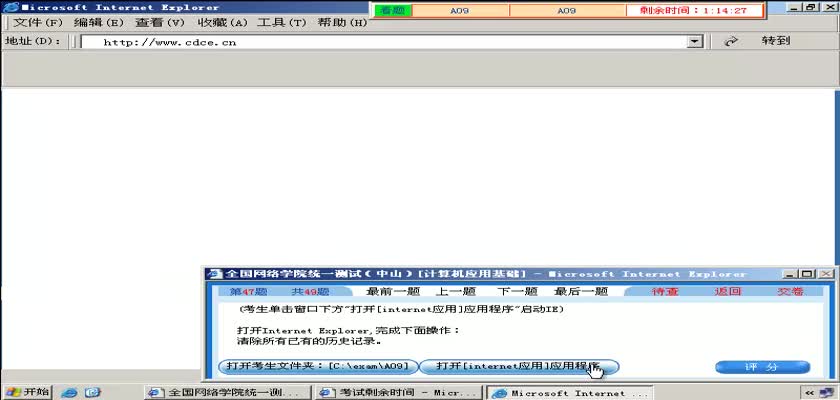Open the 工具(T) menu

click(x=282, y=23)
